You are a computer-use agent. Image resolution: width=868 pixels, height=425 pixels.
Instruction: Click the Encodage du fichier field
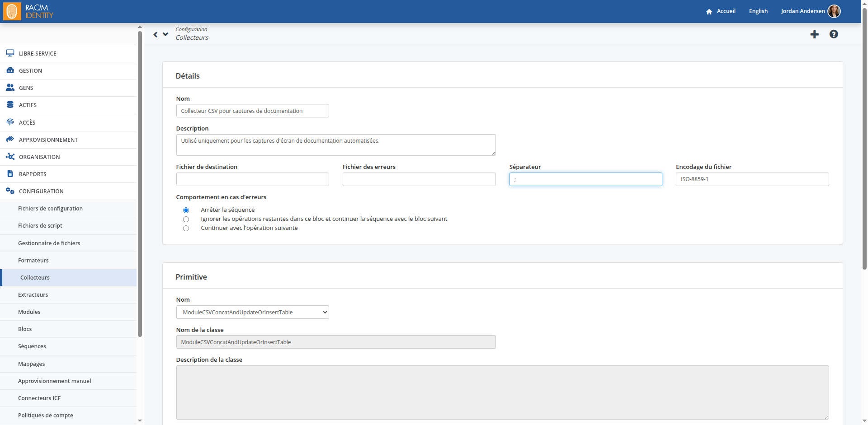[x=752, y=179]
